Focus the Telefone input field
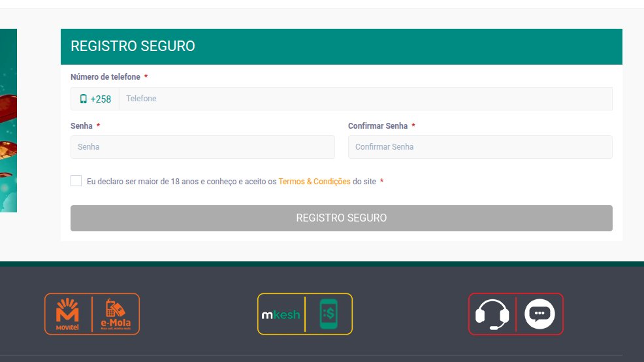The height and width of the screenshot is (362, 644). 366,99
